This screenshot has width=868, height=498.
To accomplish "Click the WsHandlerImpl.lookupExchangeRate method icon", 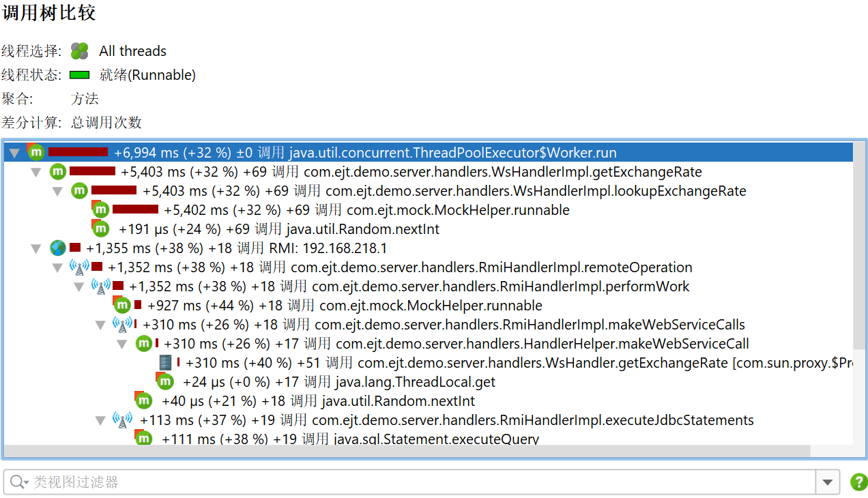I will pos(80,190).
